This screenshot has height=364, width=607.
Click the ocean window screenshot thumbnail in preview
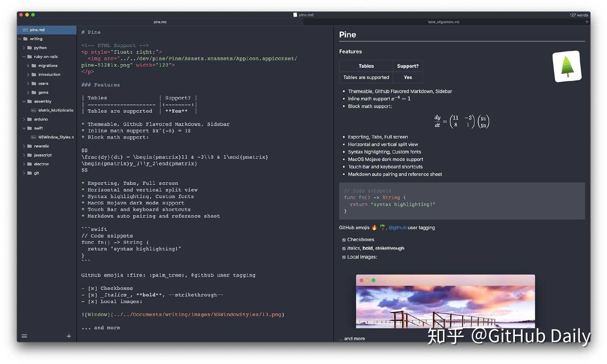tap(445, 302)
